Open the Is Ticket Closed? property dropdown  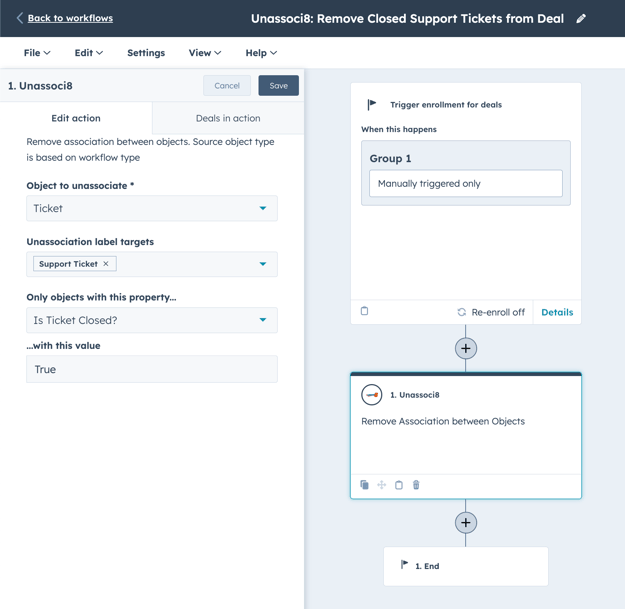tap(152, 320)
